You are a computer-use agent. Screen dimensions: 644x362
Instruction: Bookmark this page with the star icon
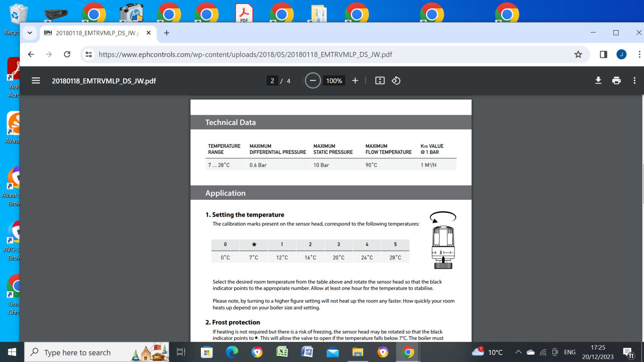point(578,54)
